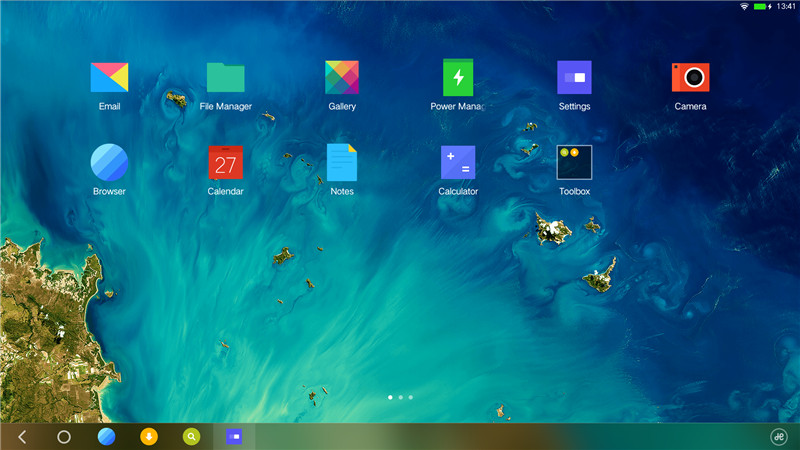This screenshot has height=450, width=800.
Task: Launch the Camera app
Action: 690,78
